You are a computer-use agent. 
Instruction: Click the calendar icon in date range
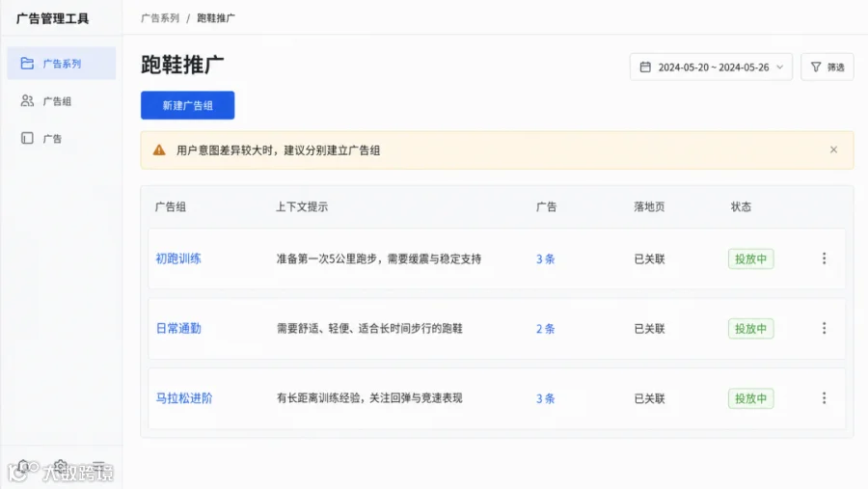click(645, 67)
